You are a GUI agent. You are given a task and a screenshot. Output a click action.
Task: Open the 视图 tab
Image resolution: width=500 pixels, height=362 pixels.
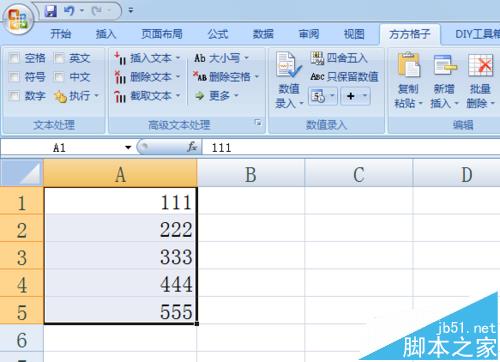pyautogui.click(x=354, y=34)
